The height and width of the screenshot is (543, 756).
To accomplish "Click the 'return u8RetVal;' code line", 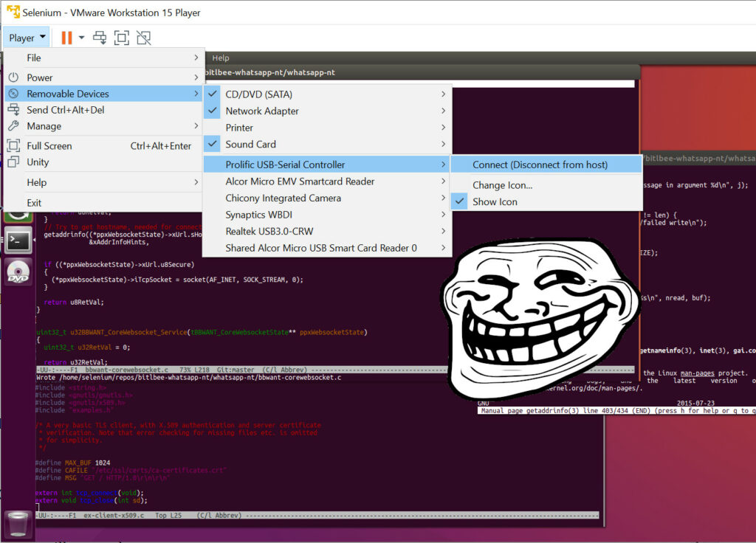I will point(74,302).
